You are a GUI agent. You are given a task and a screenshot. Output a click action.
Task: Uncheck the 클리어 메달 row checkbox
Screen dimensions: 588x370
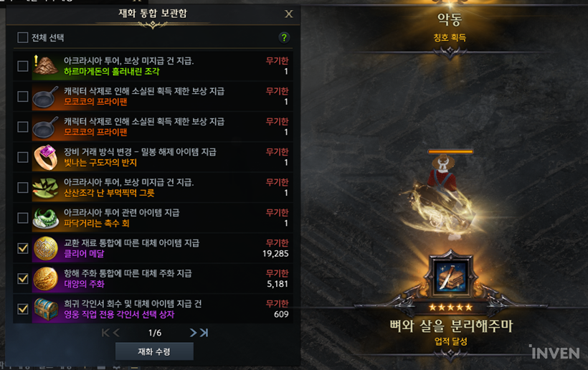[x=23, y=248]
